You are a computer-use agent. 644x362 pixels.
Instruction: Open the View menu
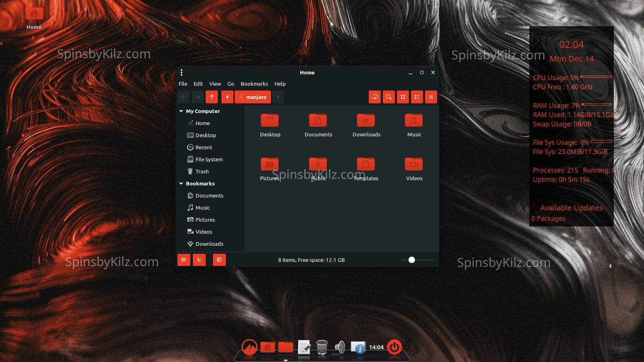pyautogui.click(x=215, y=84)
